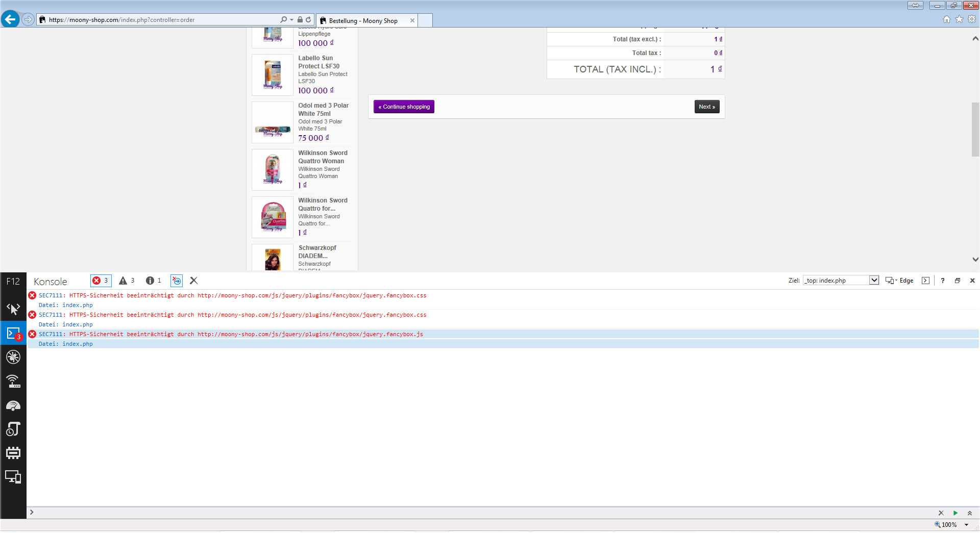The image size is (980, 533).
Task: Click the Labello Sun Protect product thumbnail
Action: [x=273, y=75]
